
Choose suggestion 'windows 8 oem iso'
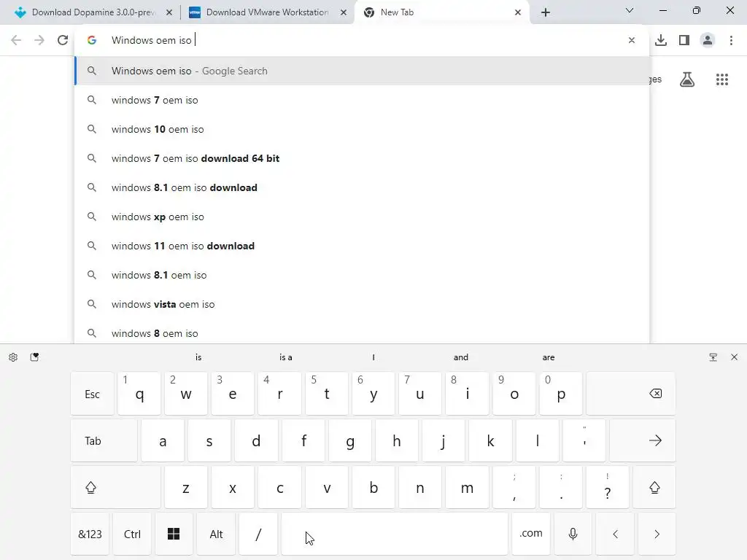[x=362, y=333]
